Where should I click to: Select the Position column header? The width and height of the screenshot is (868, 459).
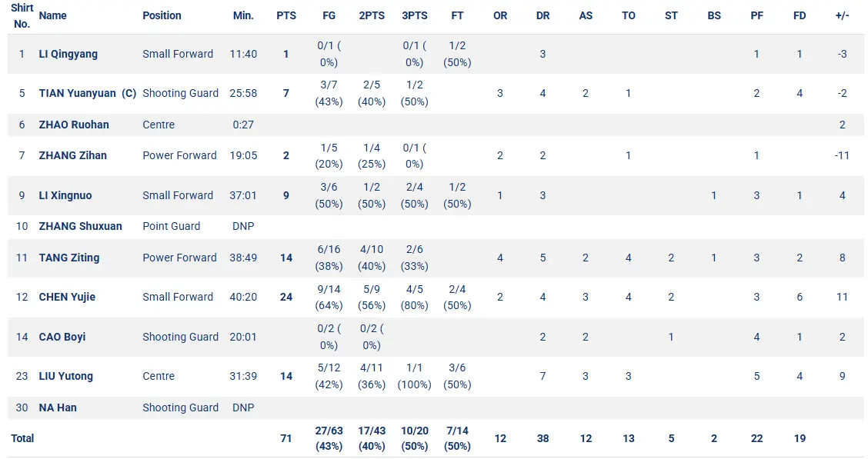pos(162,15)
